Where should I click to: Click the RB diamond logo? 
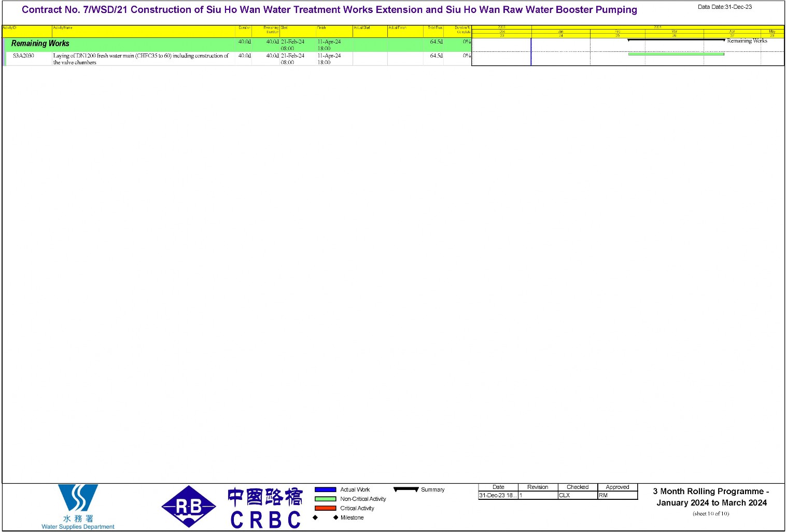[x=189, y=507]
